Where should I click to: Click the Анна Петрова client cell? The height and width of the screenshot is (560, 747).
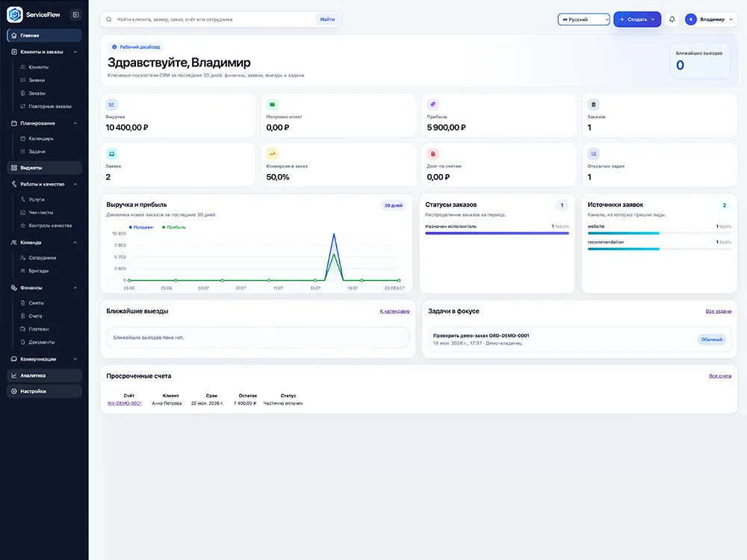tap(167, 403)
